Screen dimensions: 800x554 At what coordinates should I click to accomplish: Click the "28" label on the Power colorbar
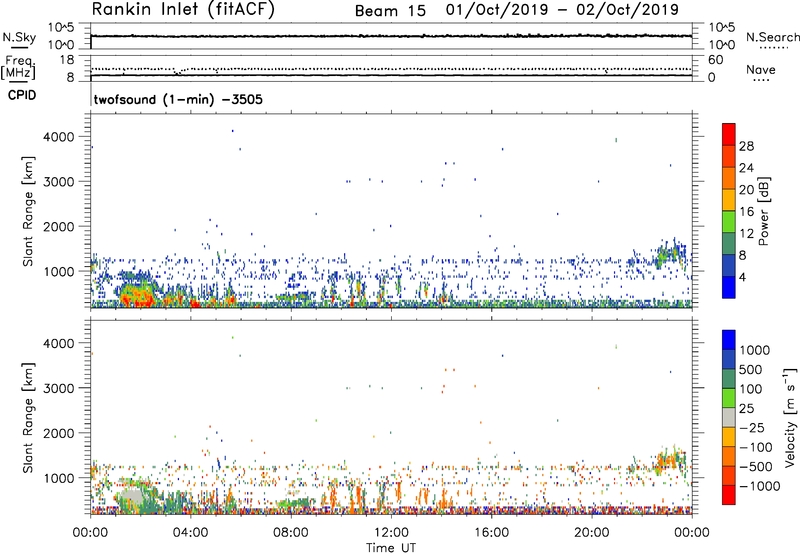point(746,146)
